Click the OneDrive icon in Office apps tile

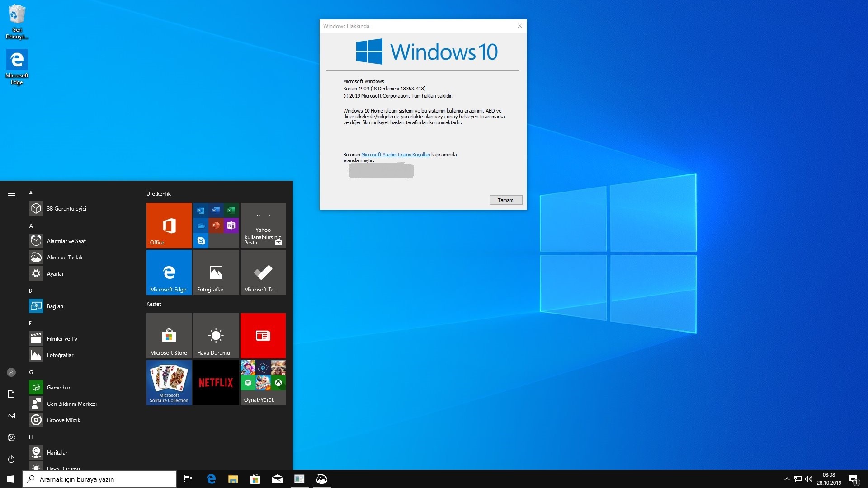click(201, 225)
